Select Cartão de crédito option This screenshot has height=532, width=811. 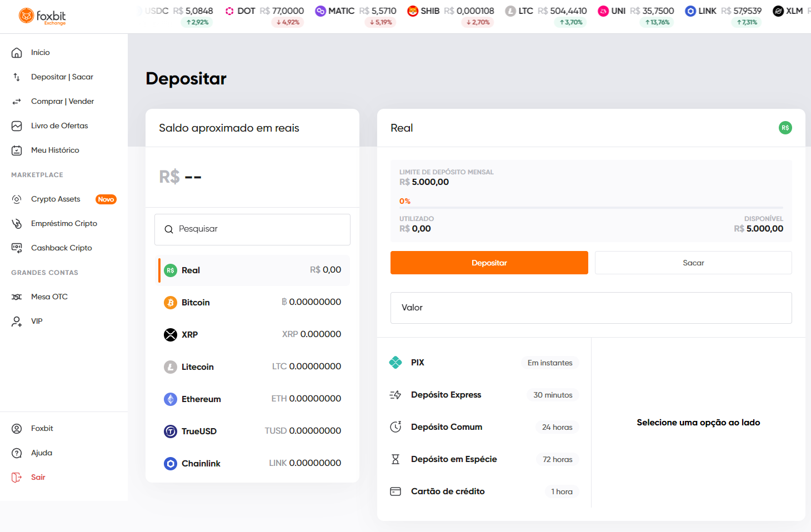484,491
